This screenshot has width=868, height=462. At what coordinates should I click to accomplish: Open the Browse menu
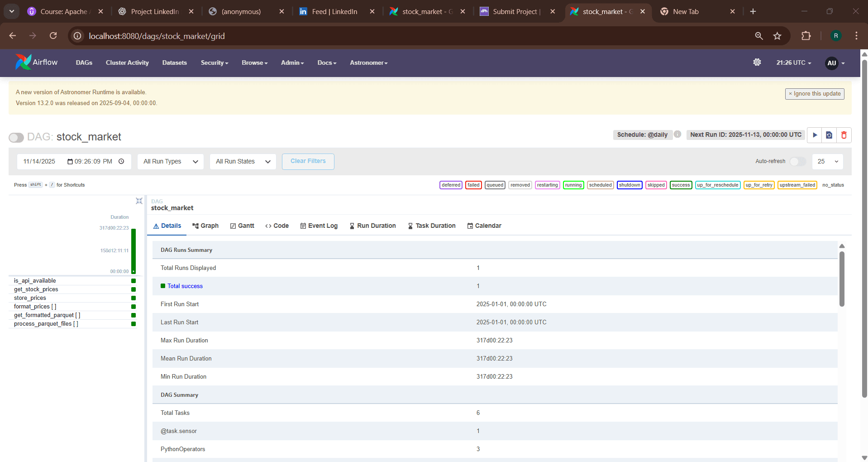254,63
